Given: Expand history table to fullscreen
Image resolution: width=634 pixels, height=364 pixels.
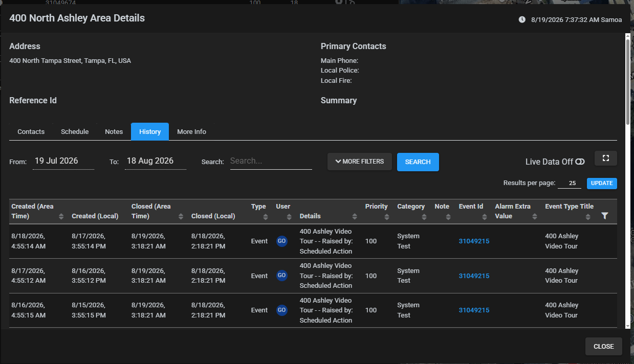Looking at the screenshot, I should [606, 158].
